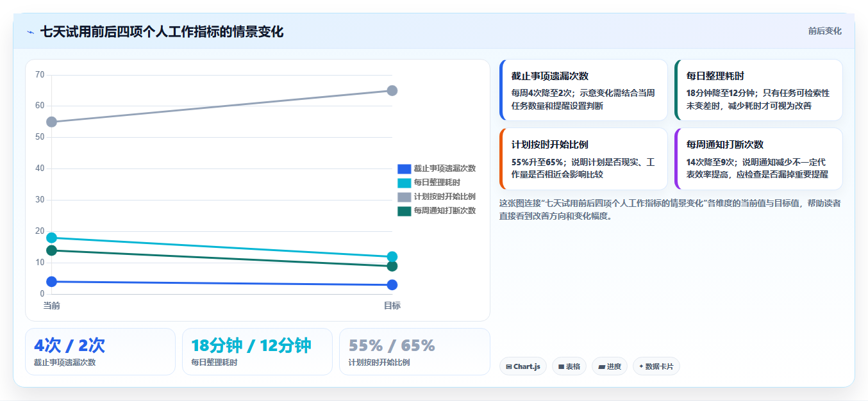Screen dimensions: 868x401
Task: Select the 每周通知打断次数 当前 point at 14
Action: [52, 250]
